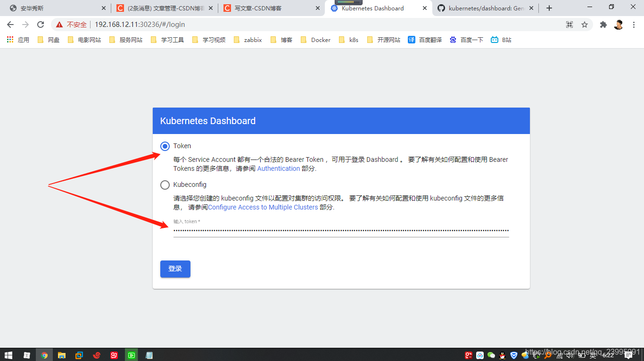Go forward to next page
The height and width of the screenshot is (361, 644).
pyautogui.click(x=25, y=25)
